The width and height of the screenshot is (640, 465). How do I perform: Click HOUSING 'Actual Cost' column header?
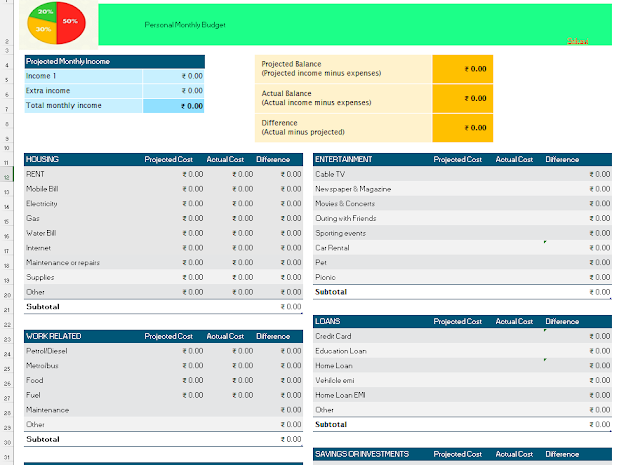[x=225, y=159]
